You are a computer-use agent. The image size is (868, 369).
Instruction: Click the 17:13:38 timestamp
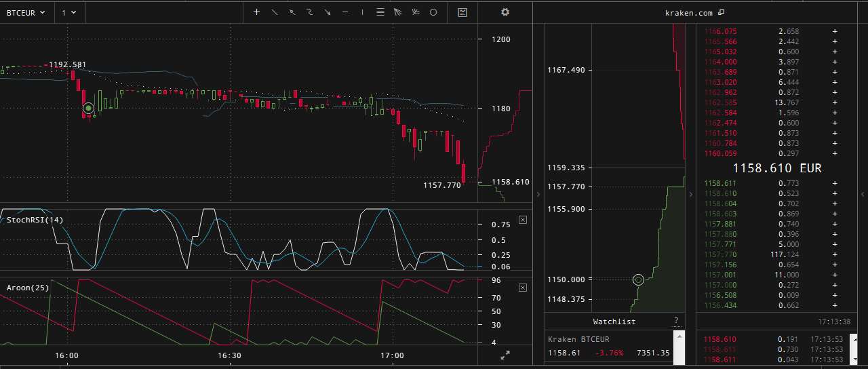(x=834, y=322)
